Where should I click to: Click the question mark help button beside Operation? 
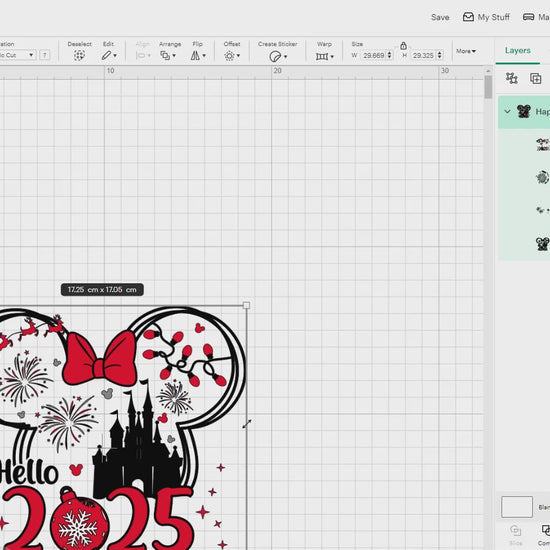(45, 55)
